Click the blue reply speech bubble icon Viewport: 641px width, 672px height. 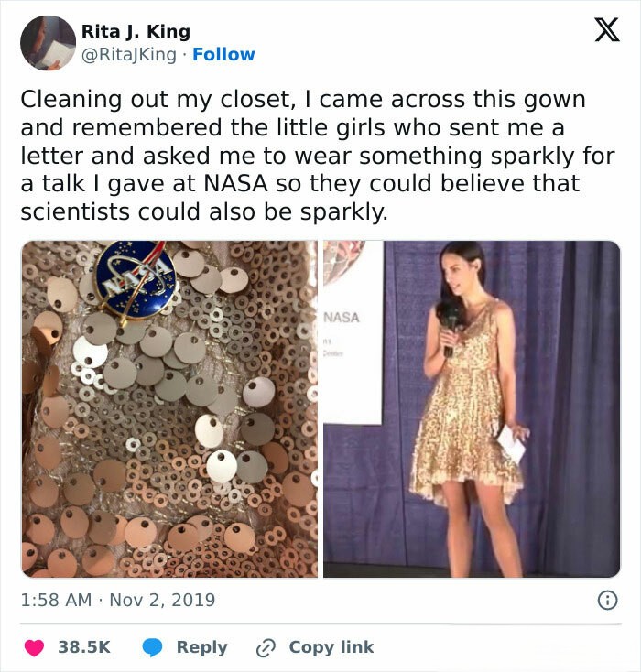tap(152, 647)
